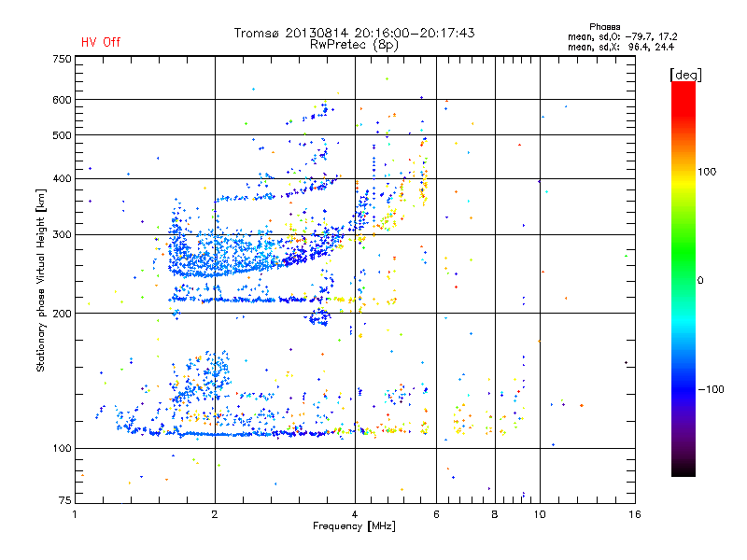
Task: Click the red 'HV Off' status label
Action: [101, 42]
